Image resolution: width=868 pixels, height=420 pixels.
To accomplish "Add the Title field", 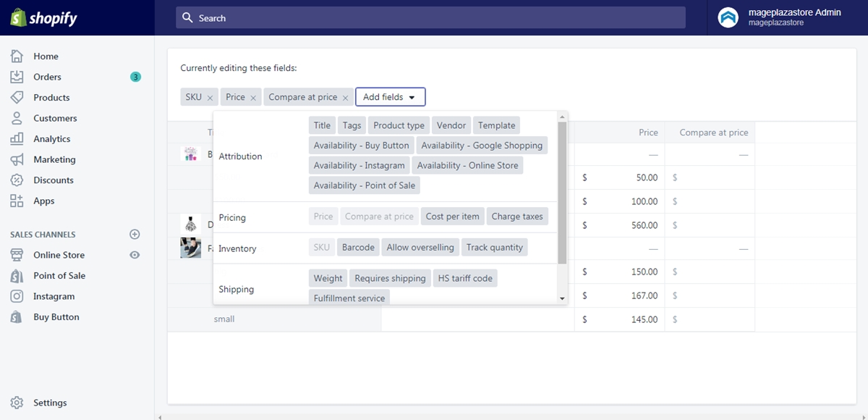I will [x=322, y=125].
